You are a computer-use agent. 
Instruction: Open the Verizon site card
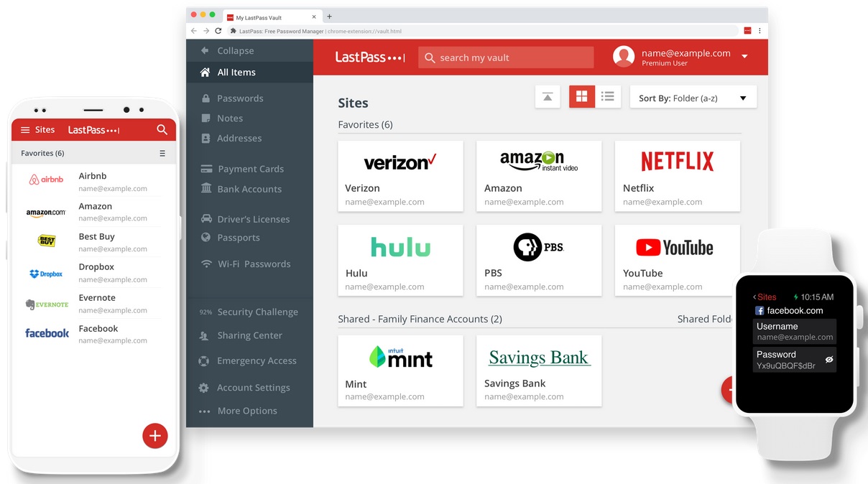click(x=401, y=176)
